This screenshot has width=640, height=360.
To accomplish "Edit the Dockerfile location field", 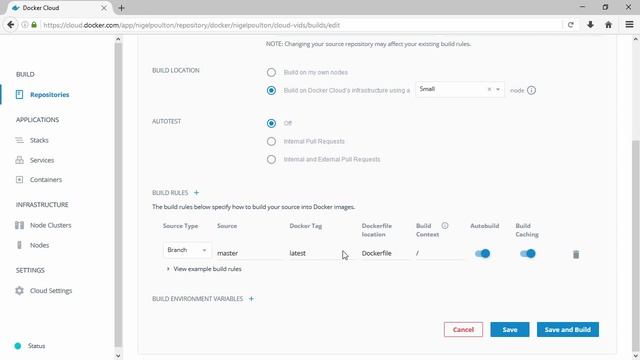I will 385,253.
